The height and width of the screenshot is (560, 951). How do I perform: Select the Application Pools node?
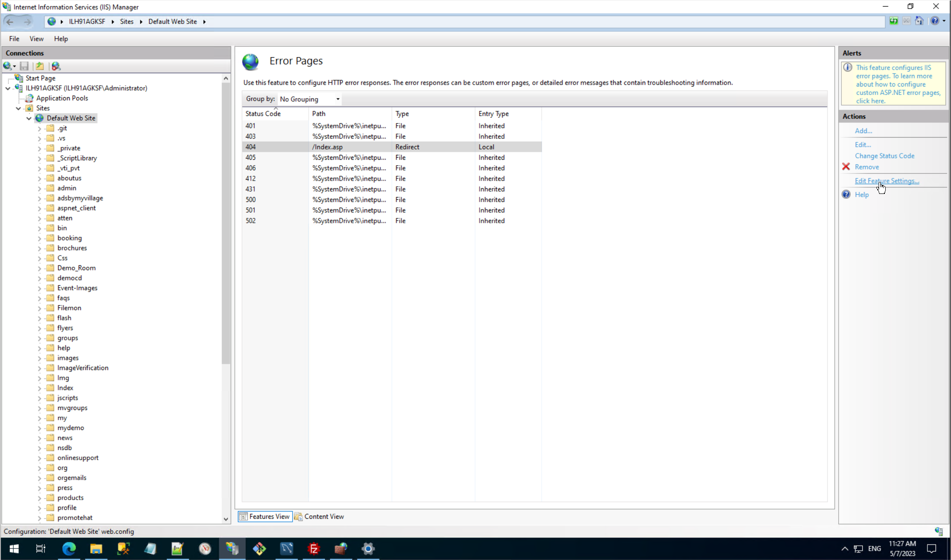tap(62, 98)
